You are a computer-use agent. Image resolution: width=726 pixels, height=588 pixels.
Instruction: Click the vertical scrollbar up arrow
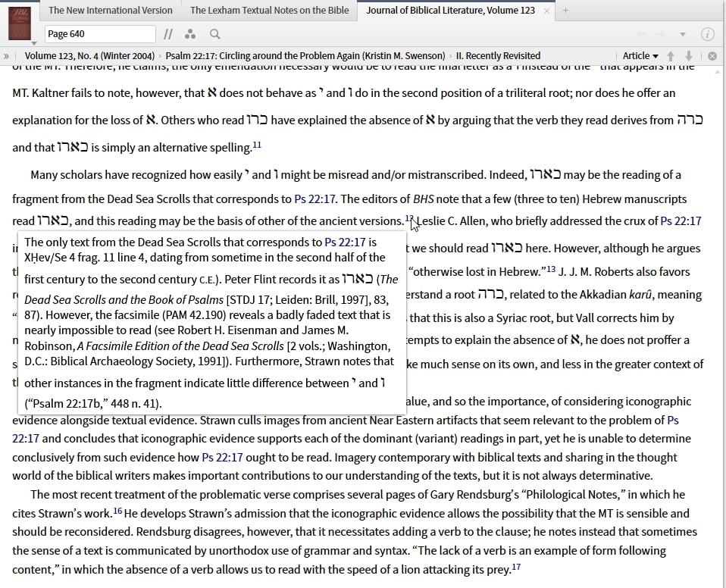click(718, 71)
